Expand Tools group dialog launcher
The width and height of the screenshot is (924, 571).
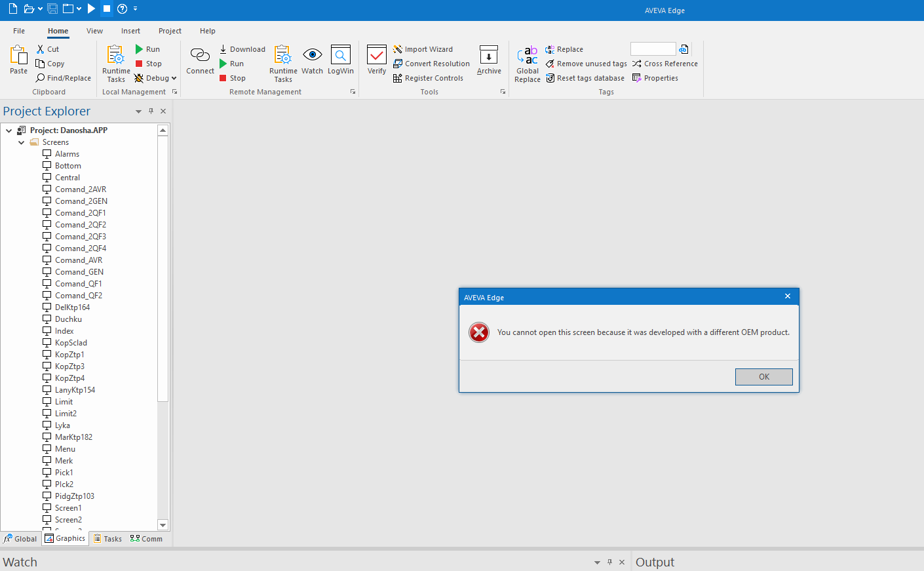click(503, 92)
